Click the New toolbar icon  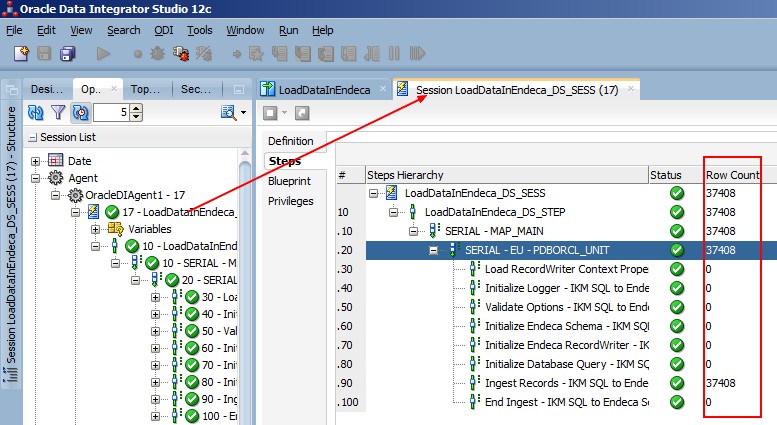[x=20, y=53]
